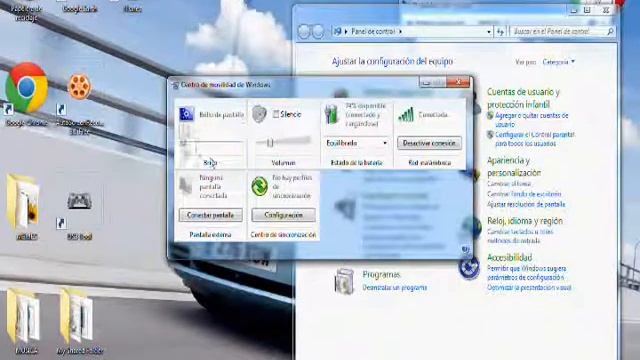Click the shield icon beside Agregar o quitar cuentas
Image resolution: width=640 pixels, height=360 pixels.
point(490,116)
